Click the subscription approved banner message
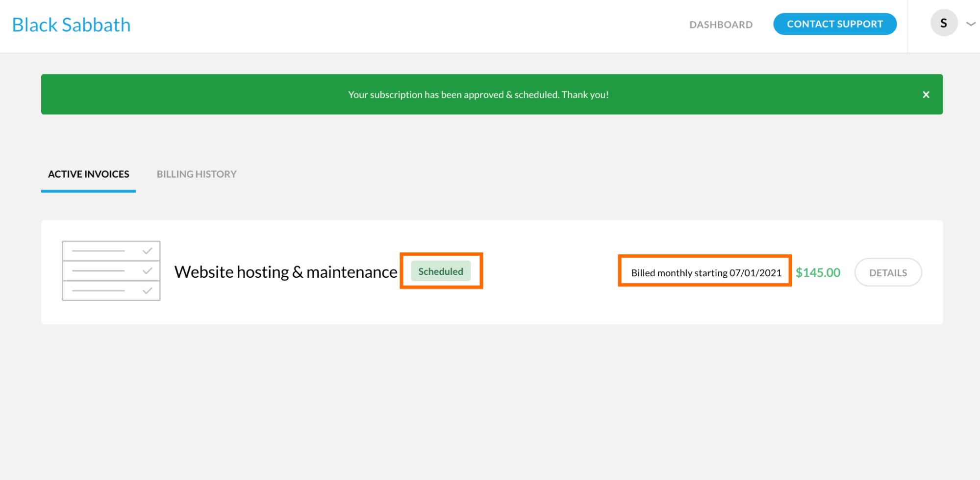The image size is (980, 480). (x=478, y=95)
